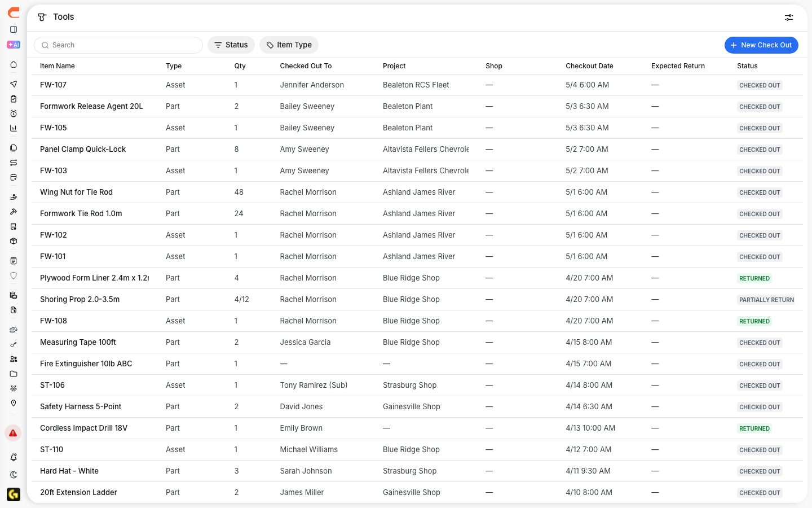Screen dimensions: 812x508
Task: Click PARTIALLY RETURN status badge
Action: [766, 300]
